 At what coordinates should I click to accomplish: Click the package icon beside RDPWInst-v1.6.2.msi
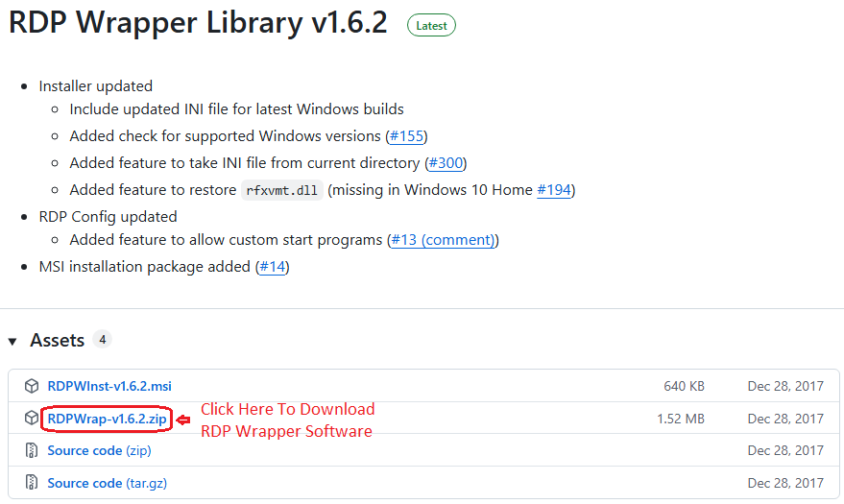point(31,386)
